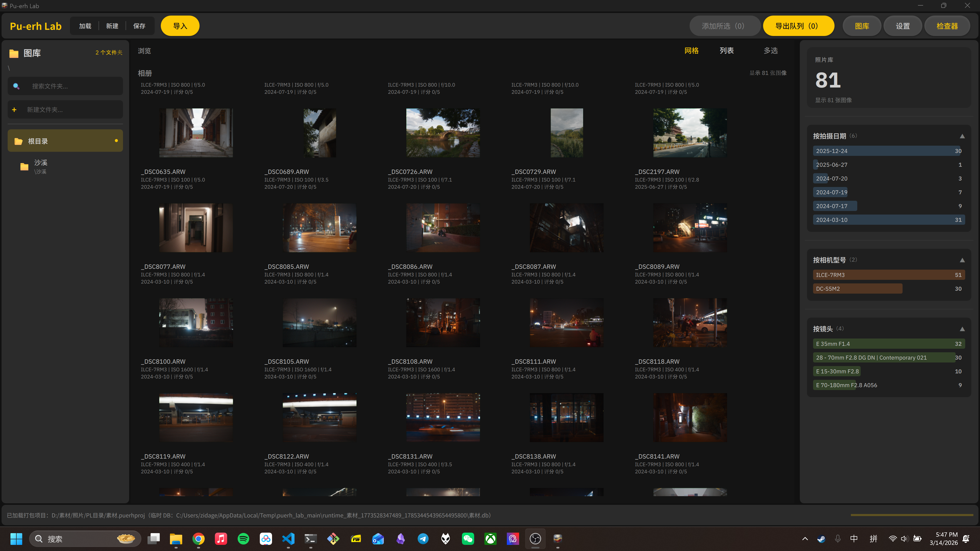This screenshot has height=551, width=980.
Task: Click the plus icon for new folder
Action: (14, 110)
